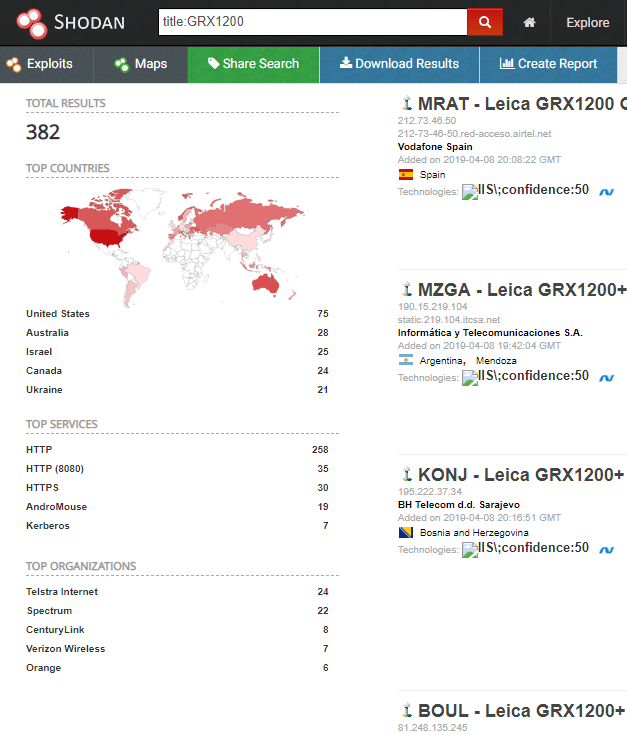
Task: Click hostname static.219.104.itcsa.net
Action: (x=449, y=320)
